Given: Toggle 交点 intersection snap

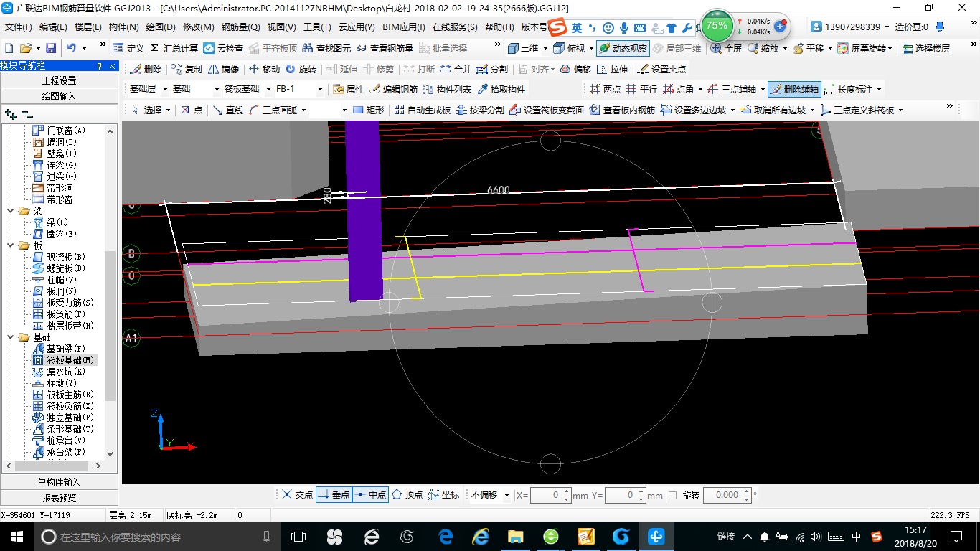Looking at the screenshot, I should [x=297, y=495].
